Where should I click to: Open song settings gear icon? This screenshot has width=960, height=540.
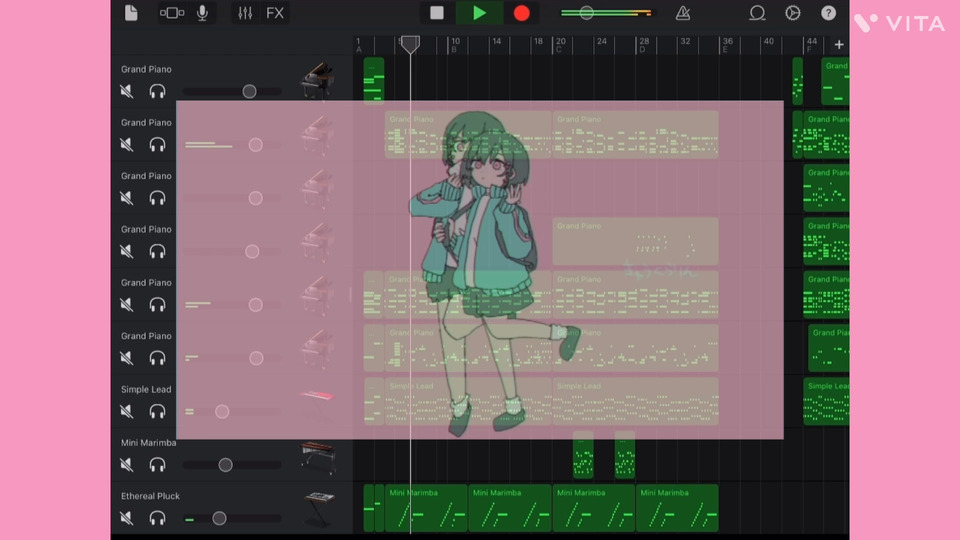coord(793,13)
